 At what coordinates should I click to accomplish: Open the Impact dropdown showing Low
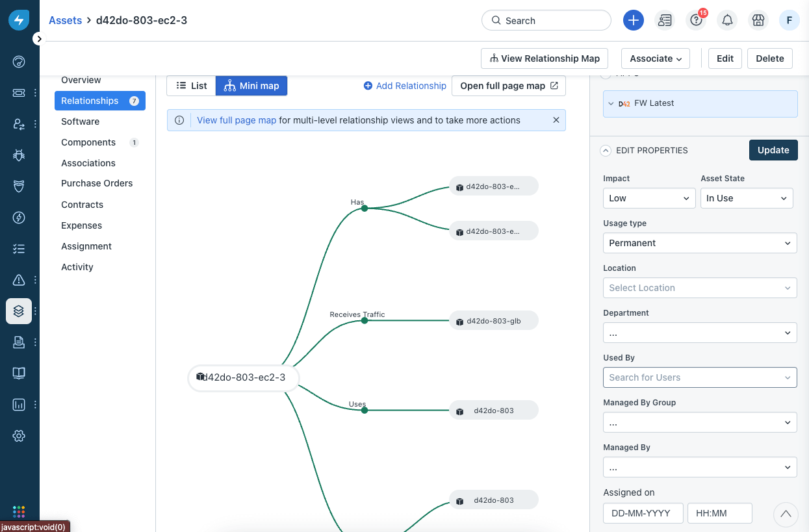[649, 198]
